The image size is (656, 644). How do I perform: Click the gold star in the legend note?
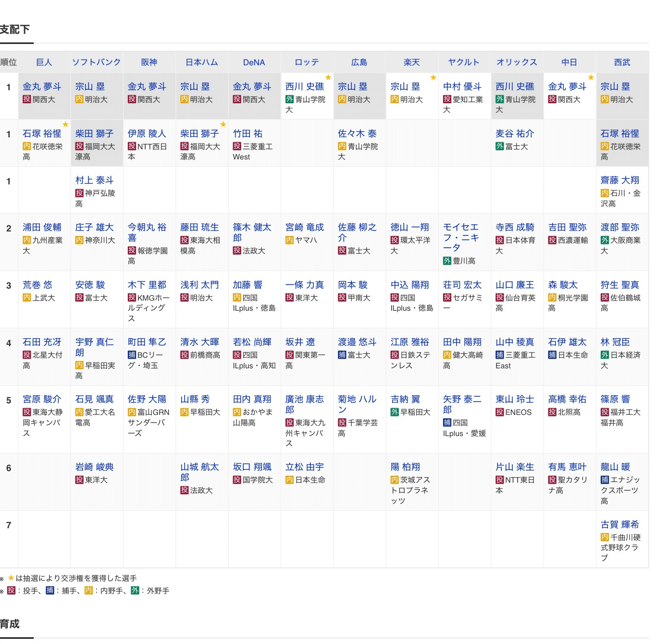coord(11,578)
